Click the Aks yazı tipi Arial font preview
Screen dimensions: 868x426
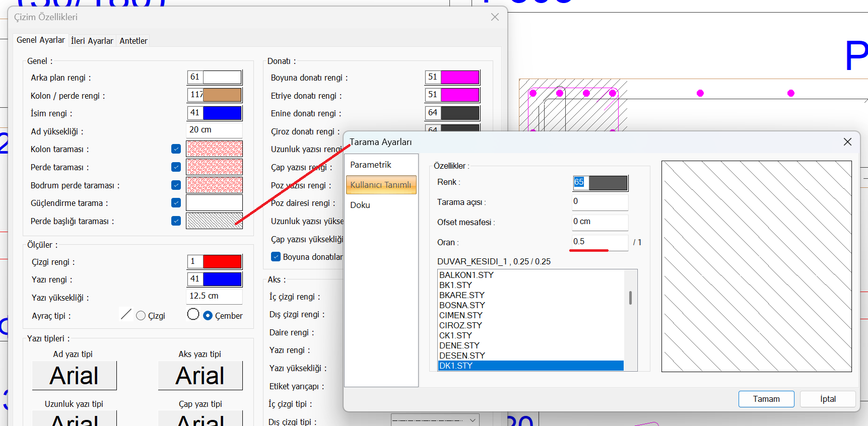[x=200, y=376]
